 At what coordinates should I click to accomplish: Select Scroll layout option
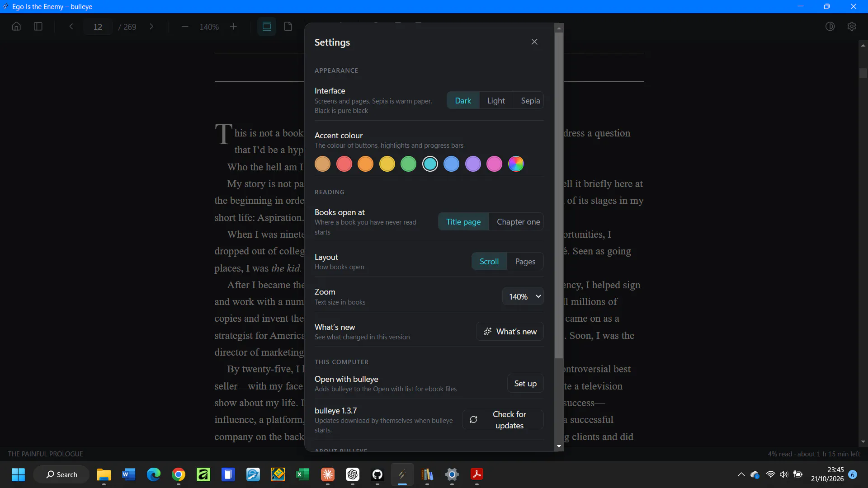point(489,262)
